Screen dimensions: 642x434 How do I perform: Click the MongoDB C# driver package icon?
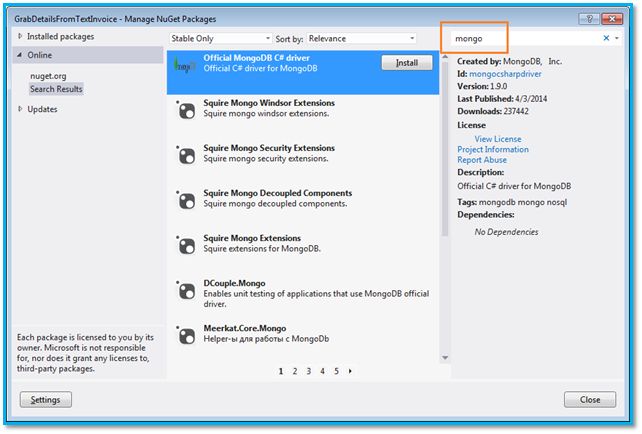point(184,65)
